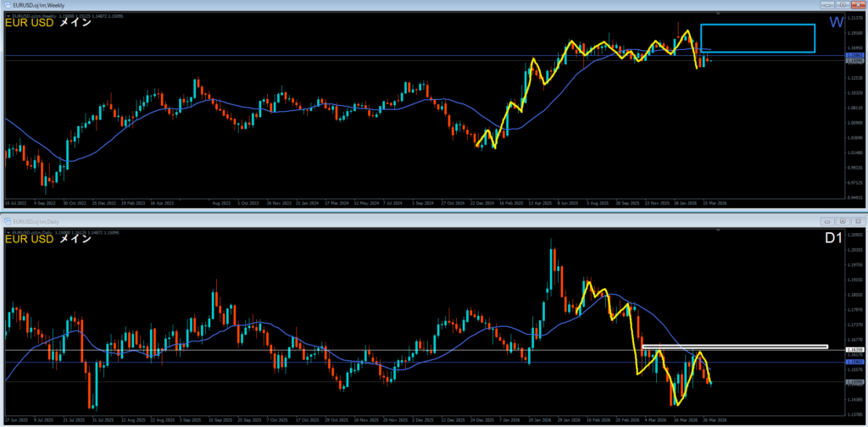868x427 pixels.
Task: Click 'EUR USD メイン' label in Daily chart
Action: [48, 239]
